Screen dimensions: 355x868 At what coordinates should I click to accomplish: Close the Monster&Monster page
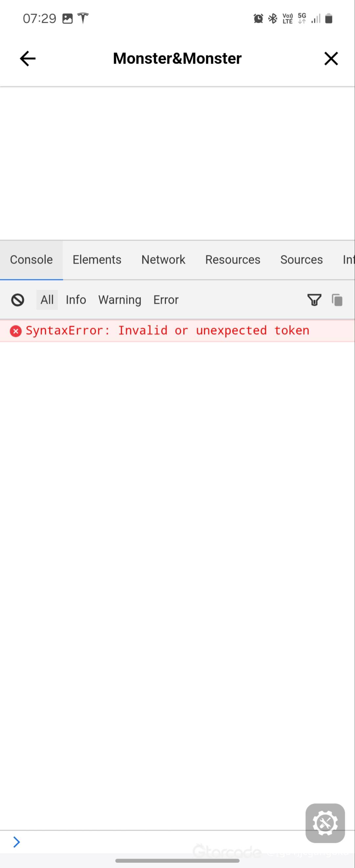331,59
